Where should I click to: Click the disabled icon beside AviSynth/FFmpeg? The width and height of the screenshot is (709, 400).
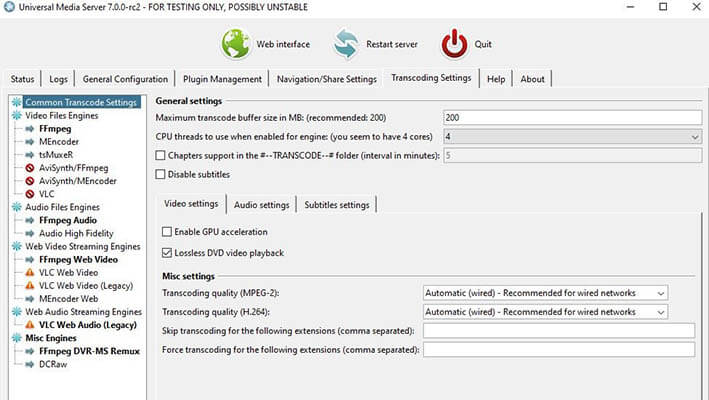30,168
